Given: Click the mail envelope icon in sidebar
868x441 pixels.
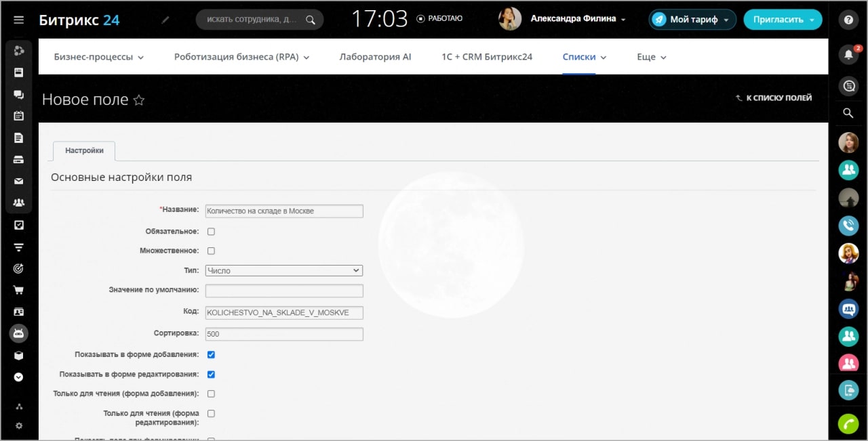Looking at the screenshot, I should tap(18, 181).
